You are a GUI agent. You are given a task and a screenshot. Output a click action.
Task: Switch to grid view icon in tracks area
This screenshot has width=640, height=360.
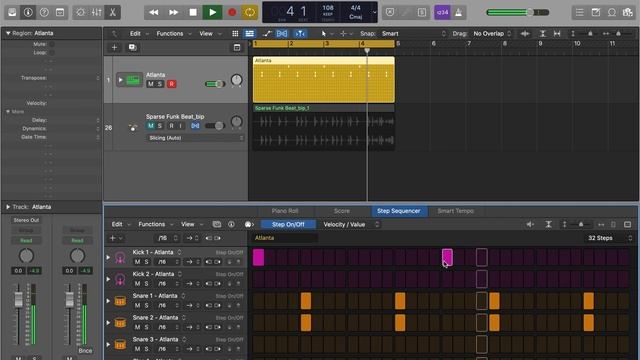point(235,33)
